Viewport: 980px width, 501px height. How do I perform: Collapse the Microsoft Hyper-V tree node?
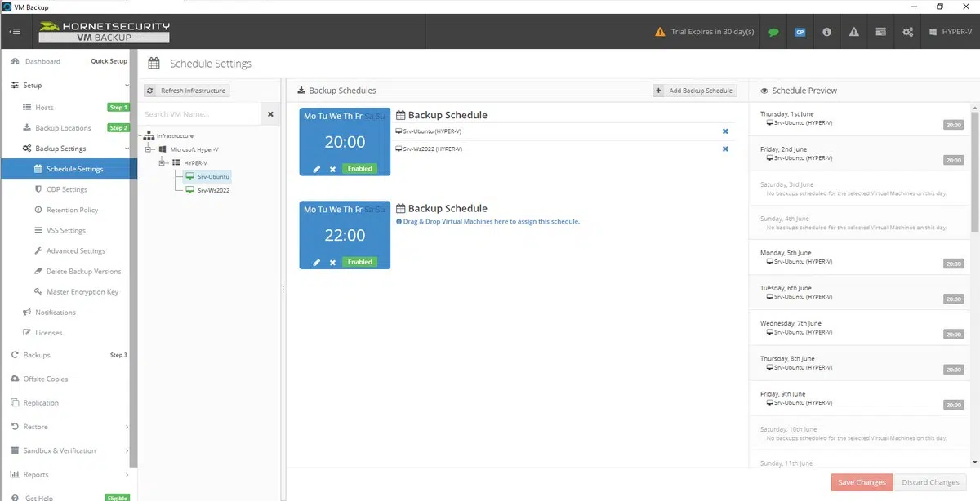click(149, 149)
